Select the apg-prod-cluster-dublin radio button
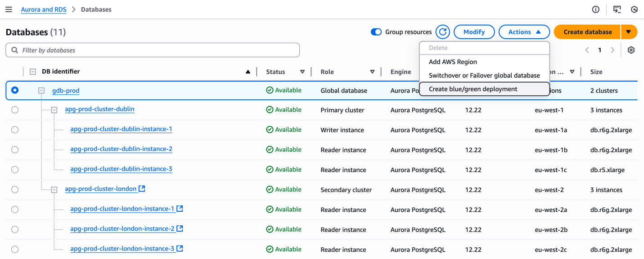644x259 pixels. (x=15, y=110)
